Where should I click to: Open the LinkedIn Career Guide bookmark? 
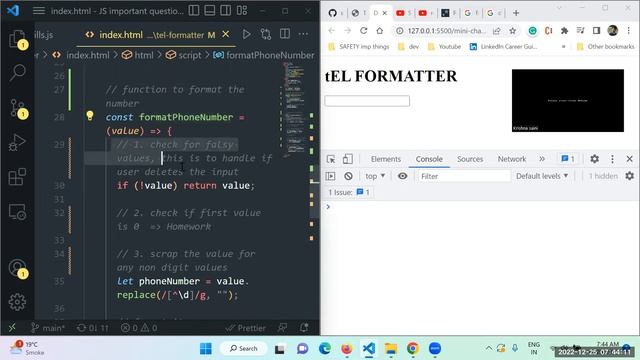[x=504, y=47]
